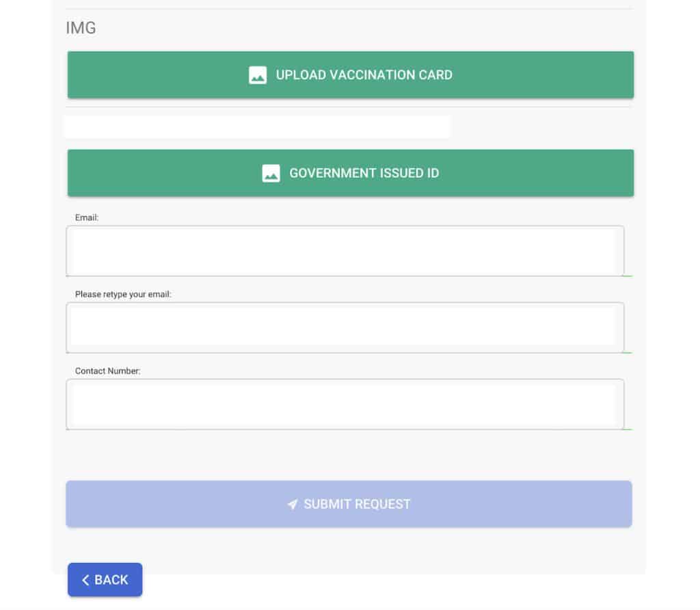
Task: Click the left chevron icon beside Back
Action: coord(85,581)
